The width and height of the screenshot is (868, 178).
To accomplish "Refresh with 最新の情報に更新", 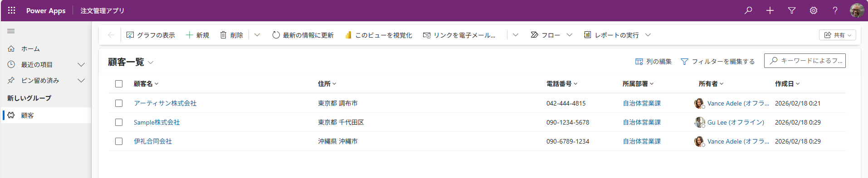I will click(303, 35).
